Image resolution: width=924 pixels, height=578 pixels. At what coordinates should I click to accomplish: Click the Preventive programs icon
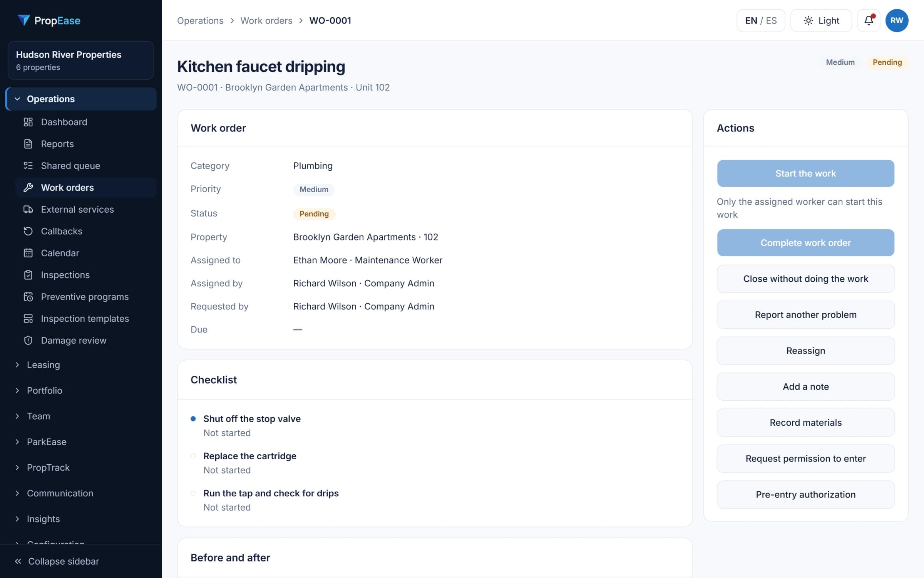pyautogui.click(x=28, y=297)
